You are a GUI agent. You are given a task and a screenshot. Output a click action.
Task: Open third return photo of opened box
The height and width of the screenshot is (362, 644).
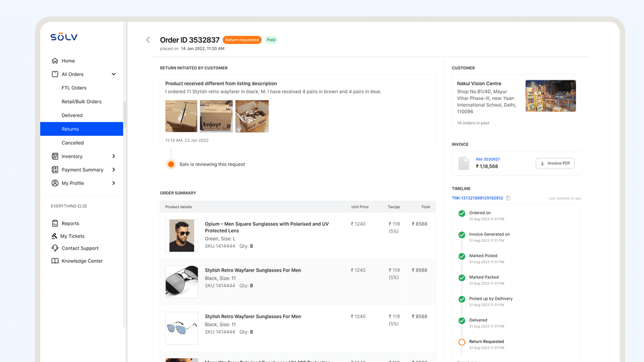pos(252,116)
